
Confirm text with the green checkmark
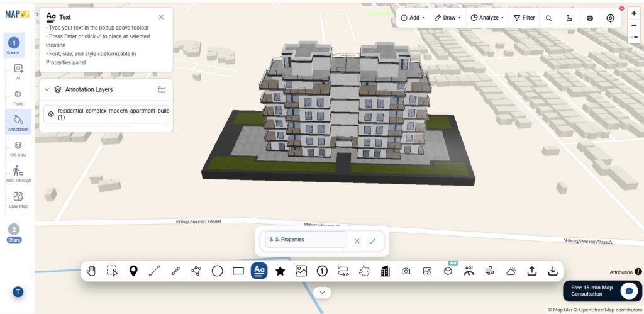tap(372, 241)
